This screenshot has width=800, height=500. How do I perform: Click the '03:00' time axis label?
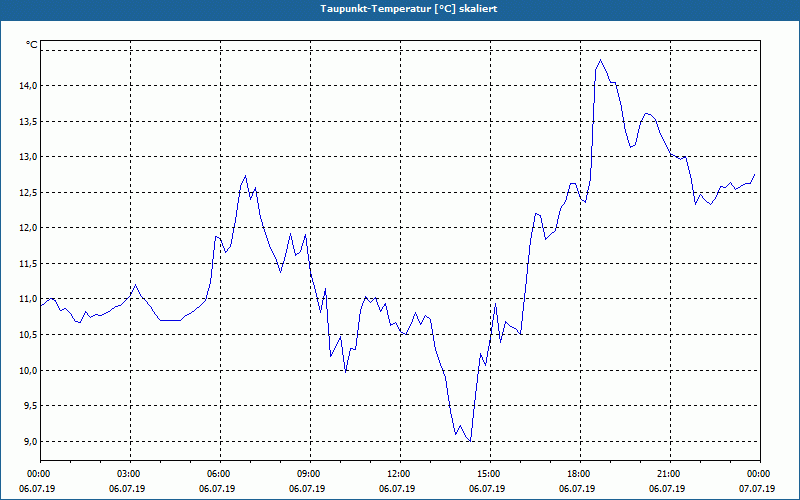(128, 474)
